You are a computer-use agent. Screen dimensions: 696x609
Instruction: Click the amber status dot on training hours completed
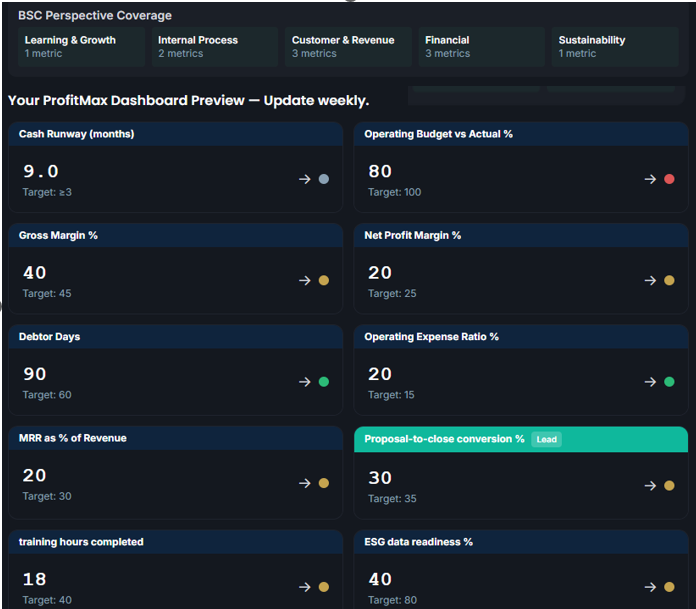324,587
